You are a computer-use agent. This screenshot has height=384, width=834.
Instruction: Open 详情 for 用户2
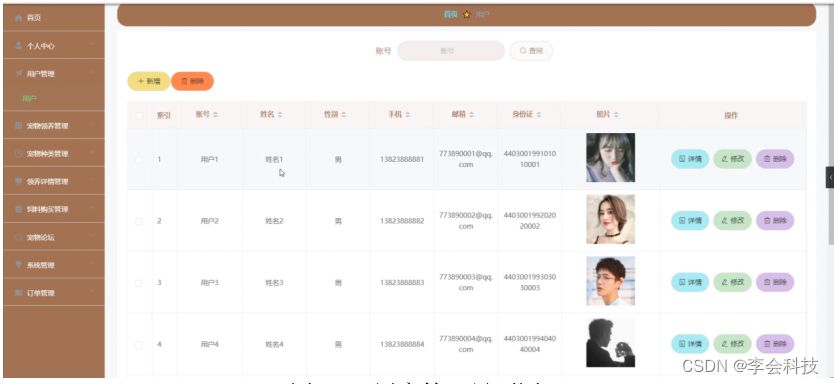690,221
